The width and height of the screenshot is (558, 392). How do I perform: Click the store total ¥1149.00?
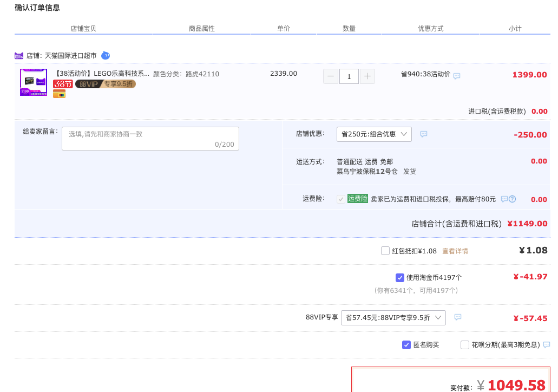point(527,224)
